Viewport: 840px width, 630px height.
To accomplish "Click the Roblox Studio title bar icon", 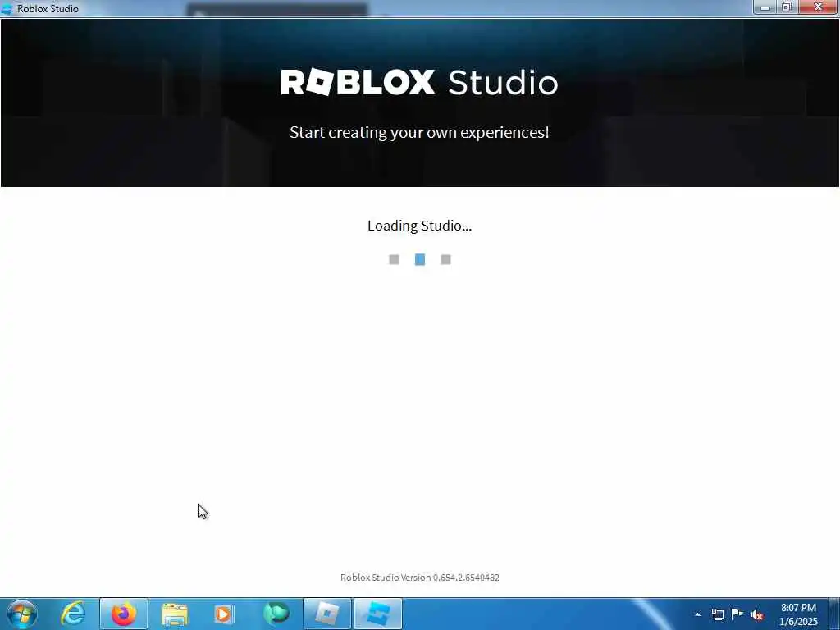I will pos(7,8).
